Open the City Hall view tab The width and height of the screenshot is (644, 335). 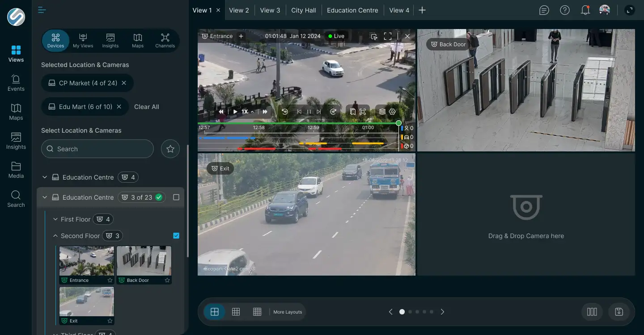(x=304, y=10)
